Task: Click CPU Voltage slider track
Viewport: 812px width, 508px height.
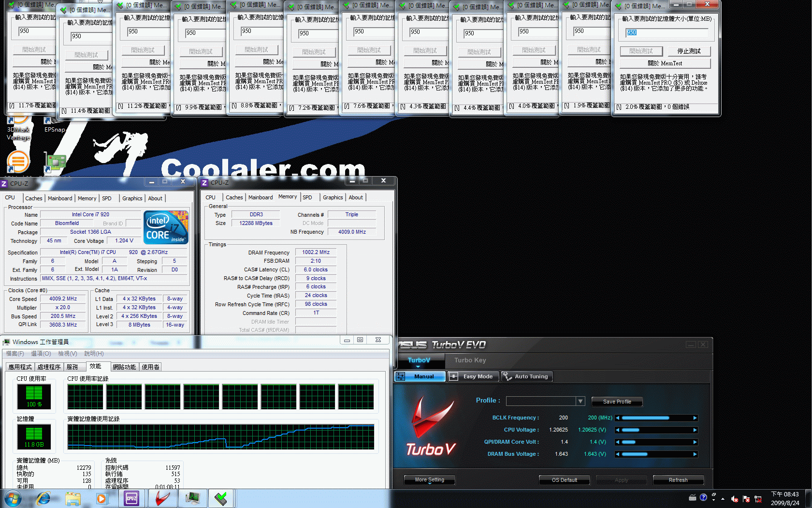Action: (x=656, y=430)
